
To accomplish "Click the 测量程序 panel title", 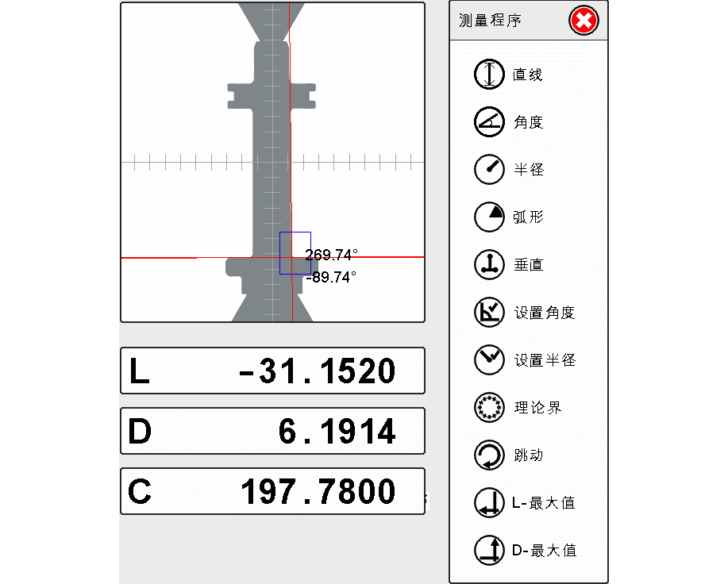I will pos(490,21).
